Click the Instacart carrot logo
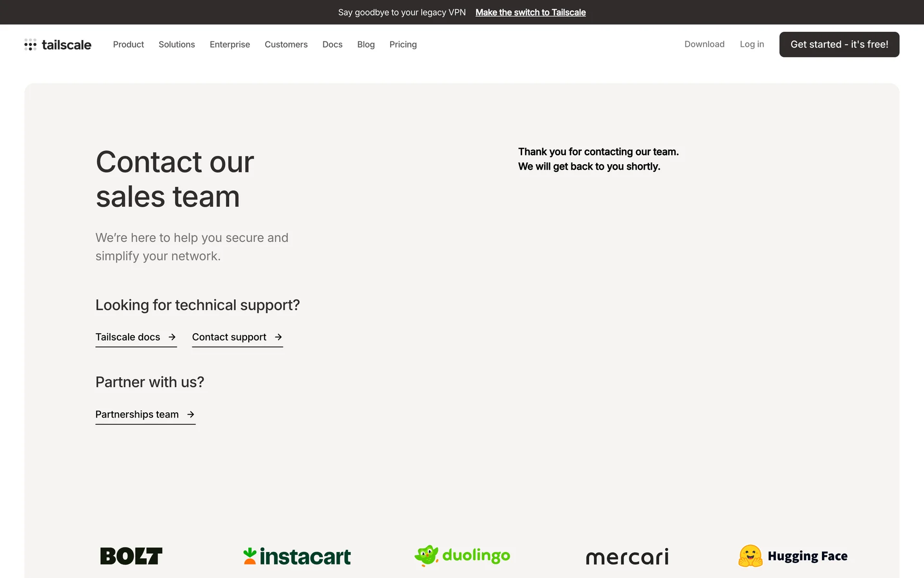Image resolution: width=924 pixels, height=578 pixels. [x=250, y=556]
